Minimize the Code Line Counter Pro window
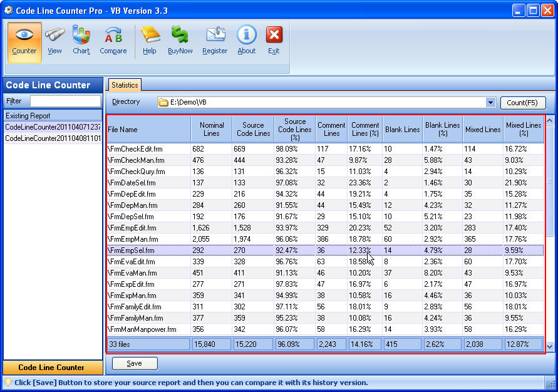Image resolution: width=558 pixels, height=392 pixels. [x=519, y=11]
